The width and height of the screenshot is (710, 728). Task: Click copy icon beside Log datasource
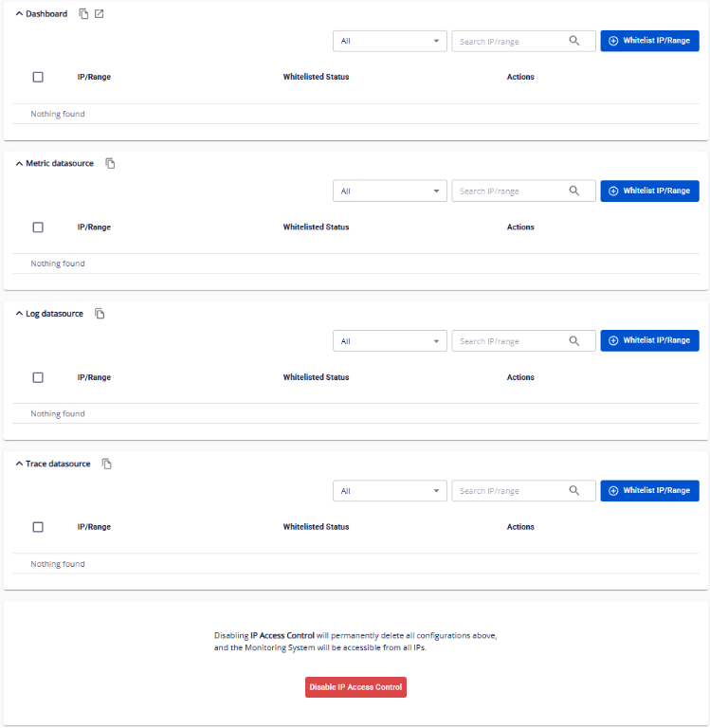(x=100, y=314)
